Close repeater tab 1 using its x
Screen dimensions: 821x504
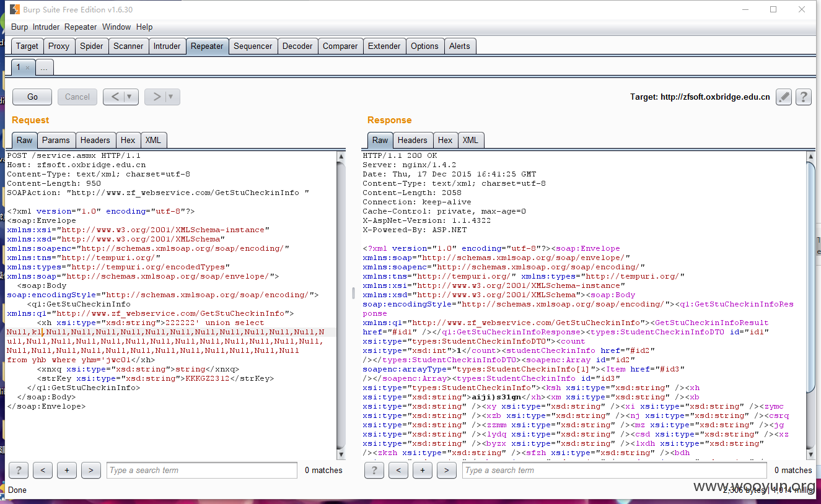27,67
